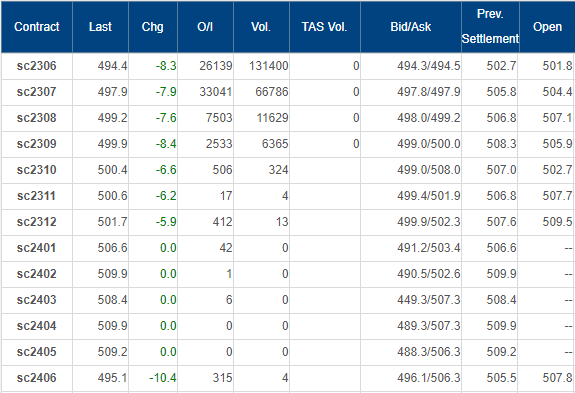Click open price 502.7 for sc2310
Screen dimensions: 575x393
pyautogui.click(x=557, y=170)
